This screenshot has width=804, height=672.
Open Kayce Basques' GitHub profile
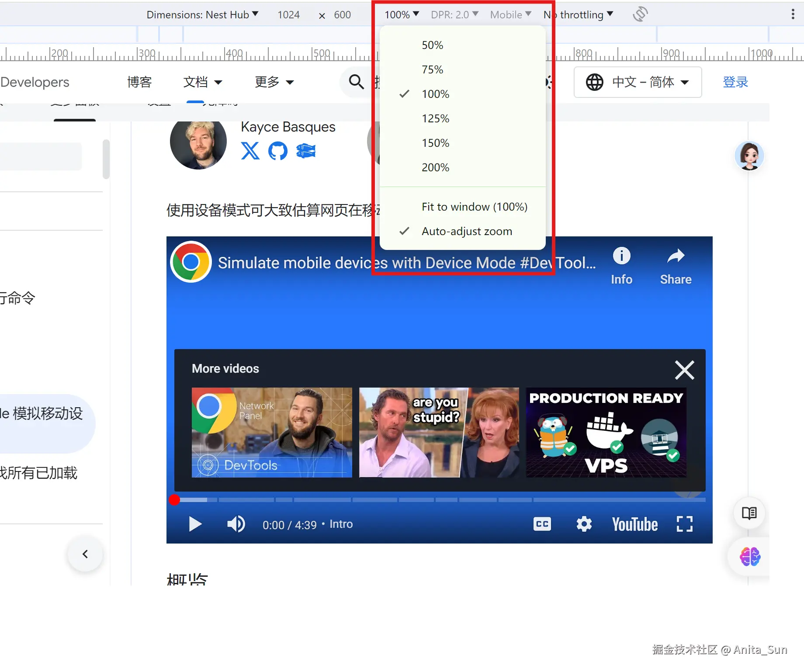(277, 151)
